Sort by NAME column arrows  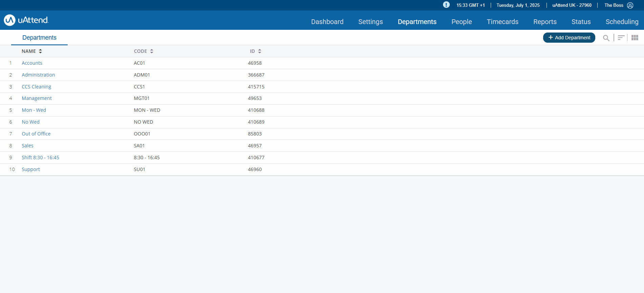click(40, 51)
